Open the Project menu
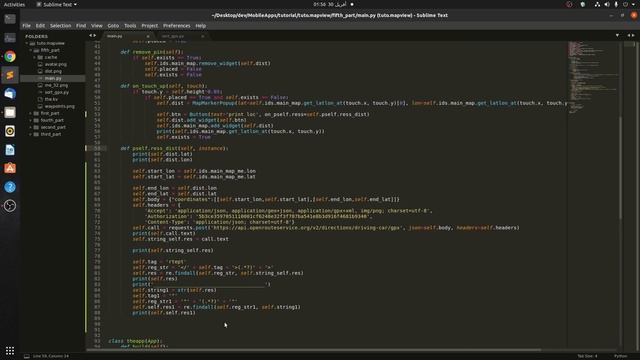The width and height of the screenshot is (640, 360). [149, 26]
